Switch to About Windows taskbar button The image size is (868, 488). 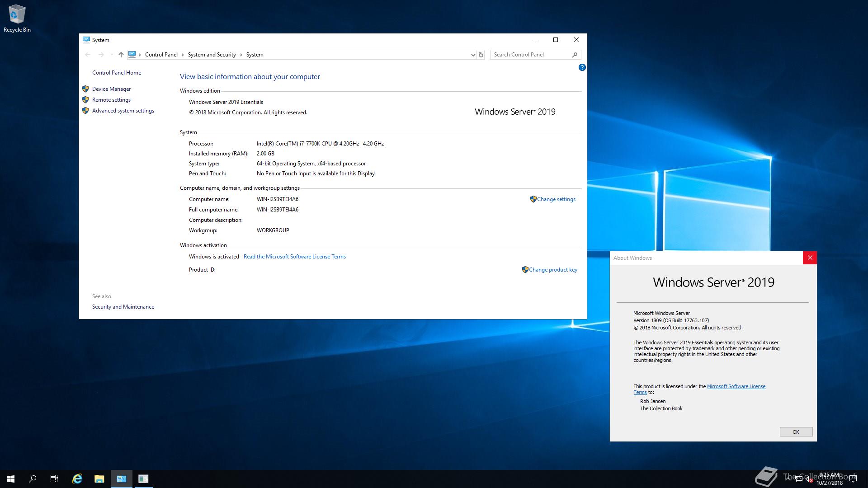tap(143, 479)
